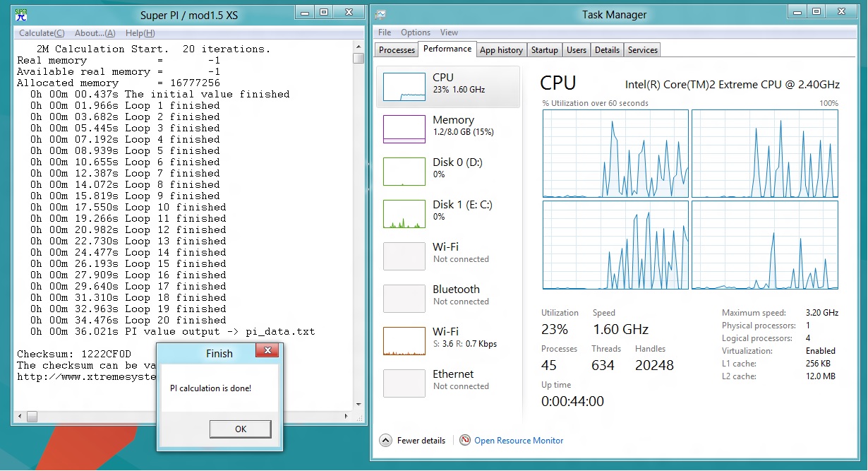Click 'PI calculation is done!' message text
Image resolution: width=868 pixels, height=471 pixels.
(210, 388)
